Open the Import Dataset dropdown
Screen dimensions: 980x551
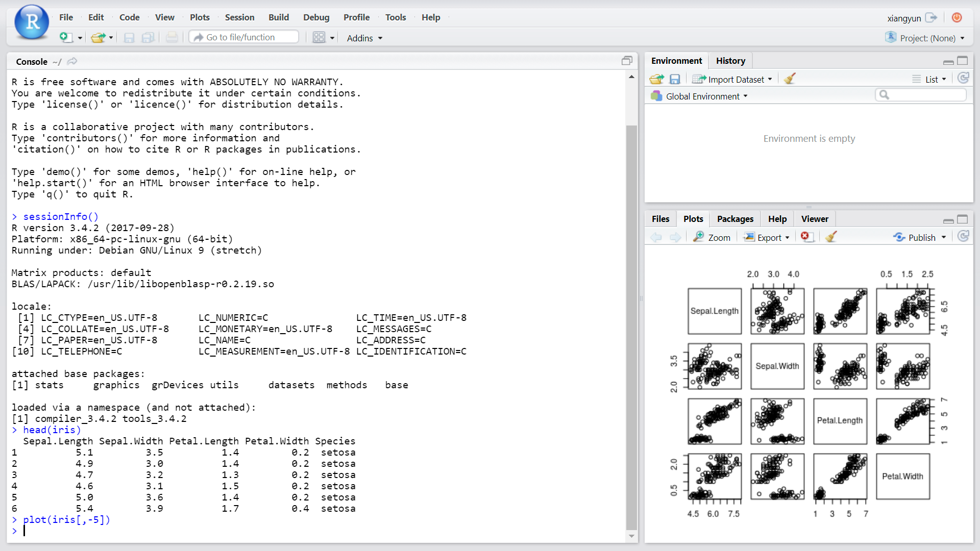click(736, 79)
